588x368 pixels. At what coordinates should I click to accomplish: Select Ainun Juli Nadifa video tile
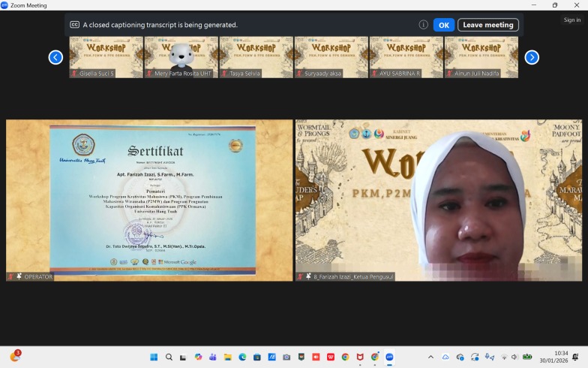click(x=481, y=57)
